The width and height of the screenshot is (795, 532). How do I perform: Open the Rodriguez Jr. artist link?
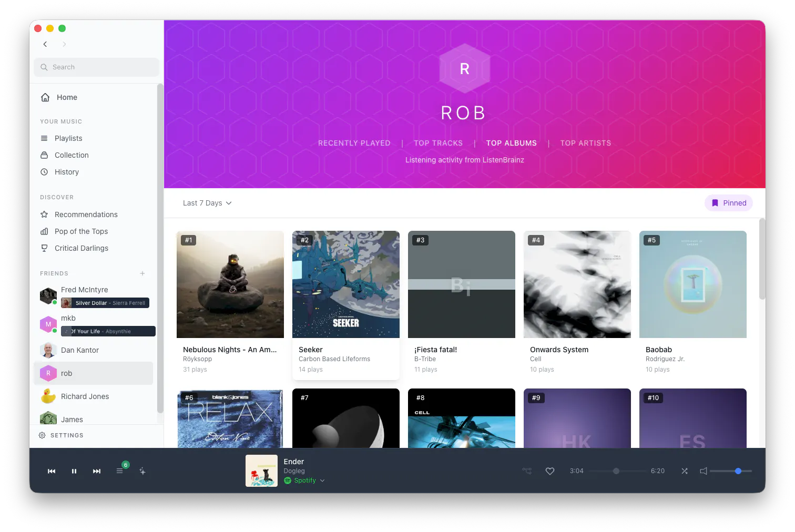point(665,359)
